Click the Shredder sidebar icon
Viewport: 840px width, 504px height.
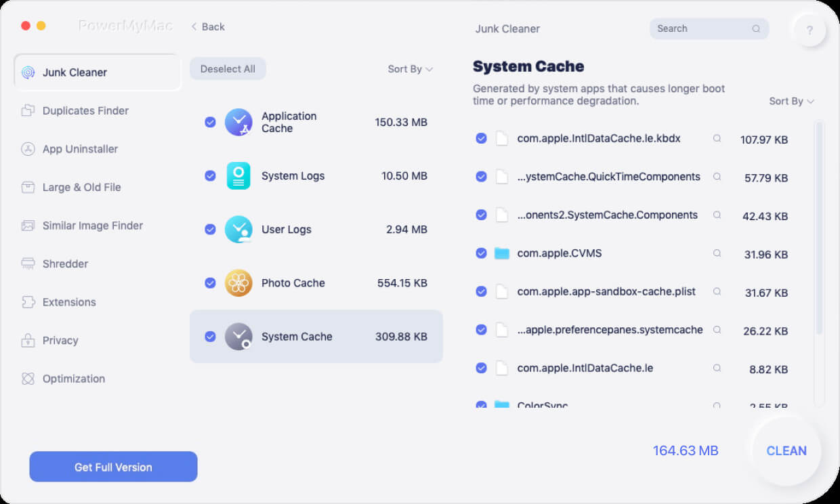click(28, 264)
